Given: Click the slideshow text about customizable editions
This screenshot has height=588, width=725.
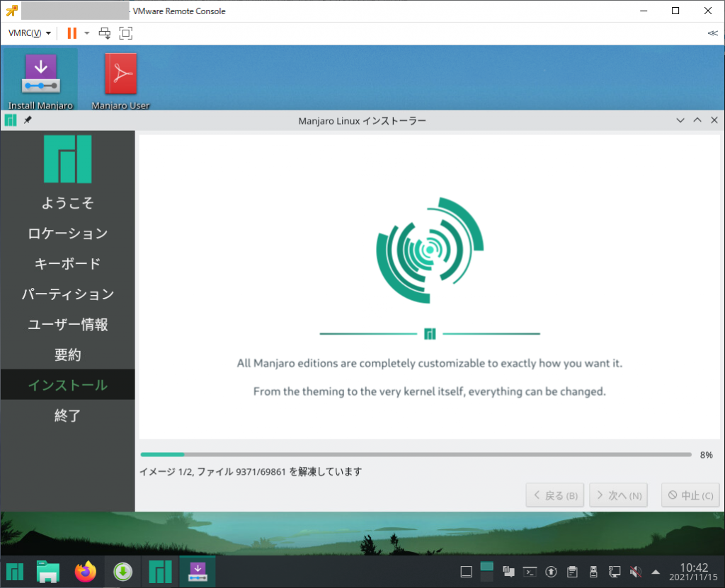Looking at the screenshot, I should (x=430, y=363).
